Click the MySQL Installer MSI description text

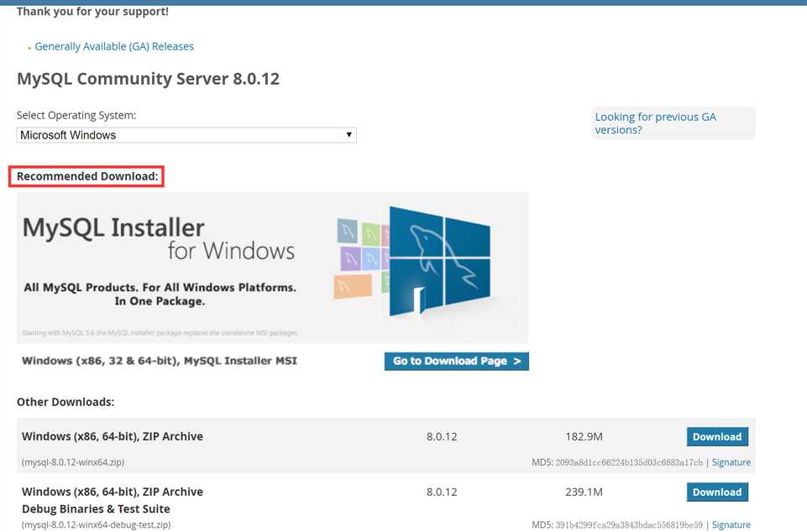coord(160,361)
